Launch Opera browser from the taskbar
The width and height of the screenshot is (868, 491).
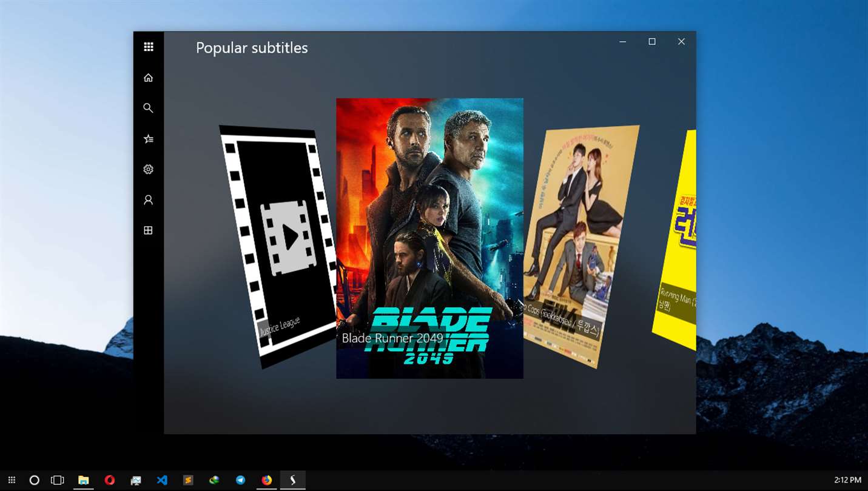(x=109, y=480)
